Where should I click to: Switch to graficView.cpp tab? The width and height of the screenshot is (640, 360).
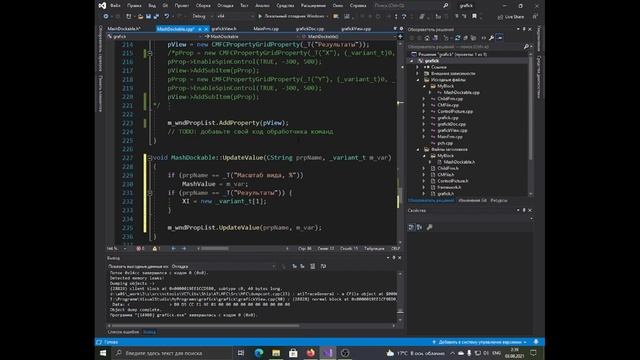click(356, 29)
